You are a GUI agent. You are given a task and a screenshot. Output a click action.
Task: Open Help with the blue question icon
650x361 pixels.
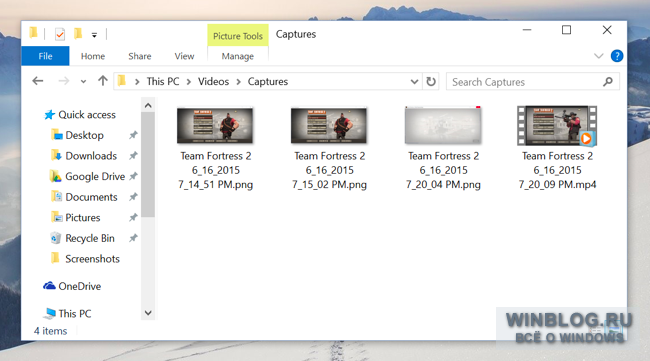tap(617, 56)
